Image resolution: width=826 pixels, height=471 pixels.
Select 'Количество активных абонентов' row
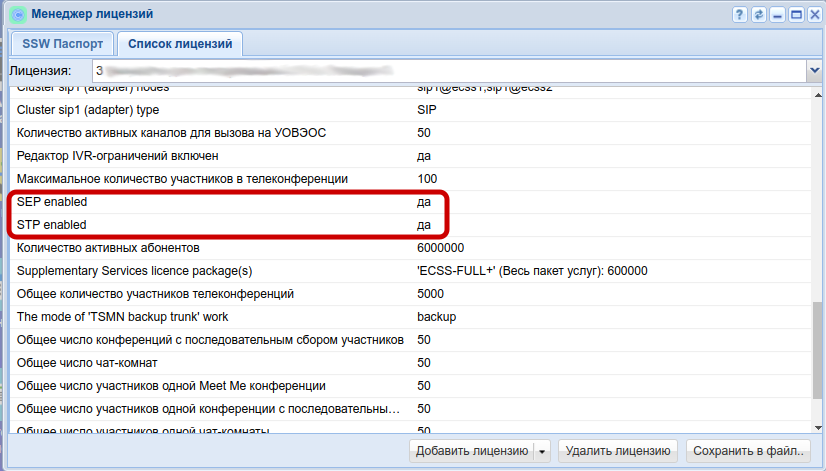[410, 248]
